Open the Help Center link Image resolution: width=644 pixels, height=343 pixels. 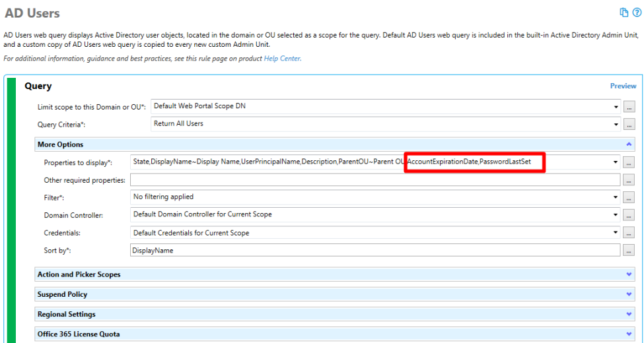282,59
